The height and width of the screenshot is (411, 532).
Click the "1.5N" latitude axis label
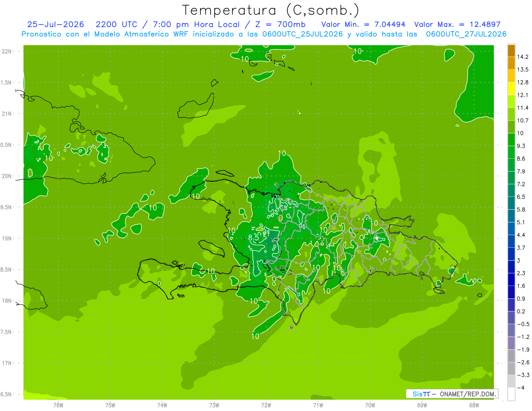(x=7, y=83)
